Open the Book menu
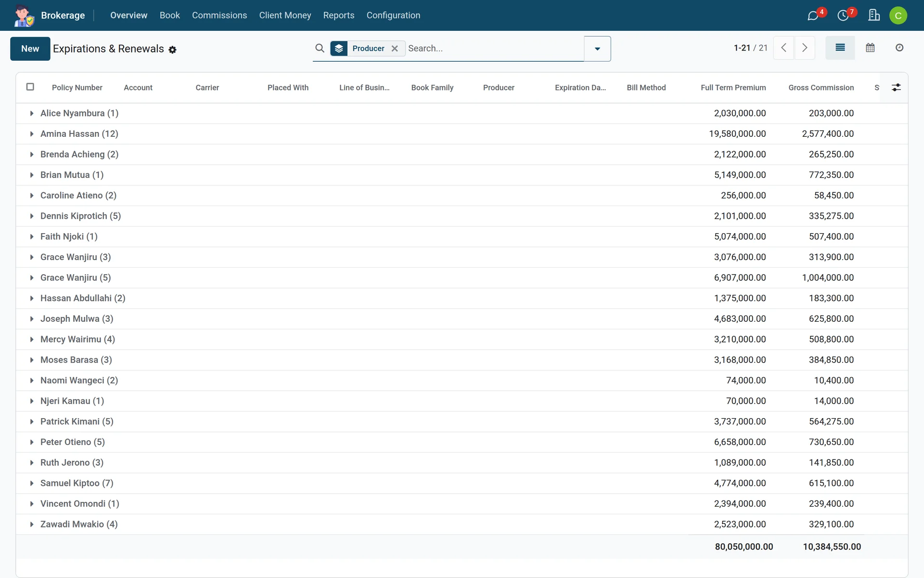This screenshot has height=578, width=924. click(170, 15)
